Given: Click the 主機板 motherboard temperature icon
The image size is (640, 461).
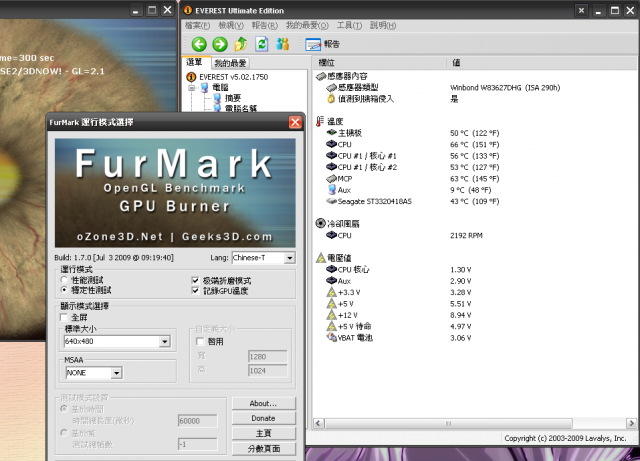Looking at the screenshot, I should 331,133.
